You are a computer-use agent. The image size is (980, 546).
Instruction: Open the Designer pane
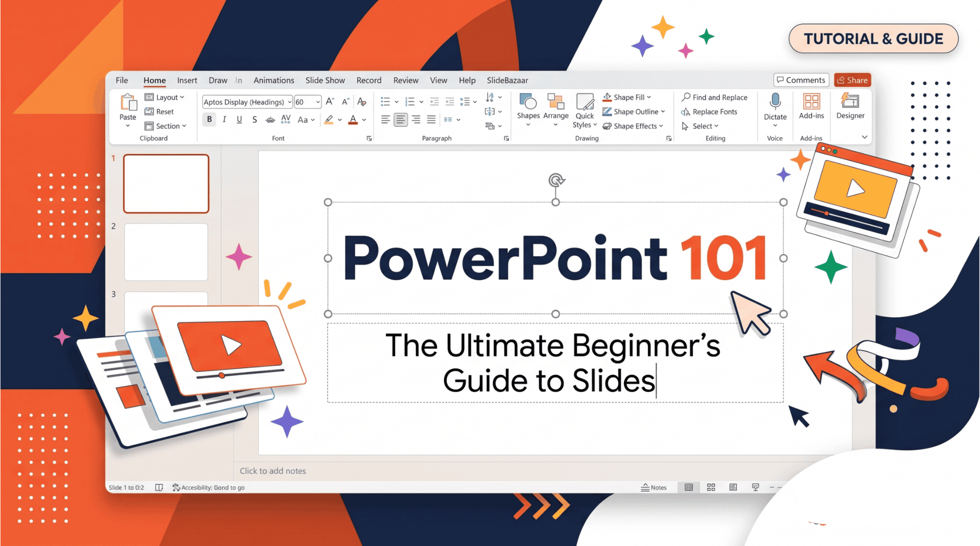tap(850, 107)
